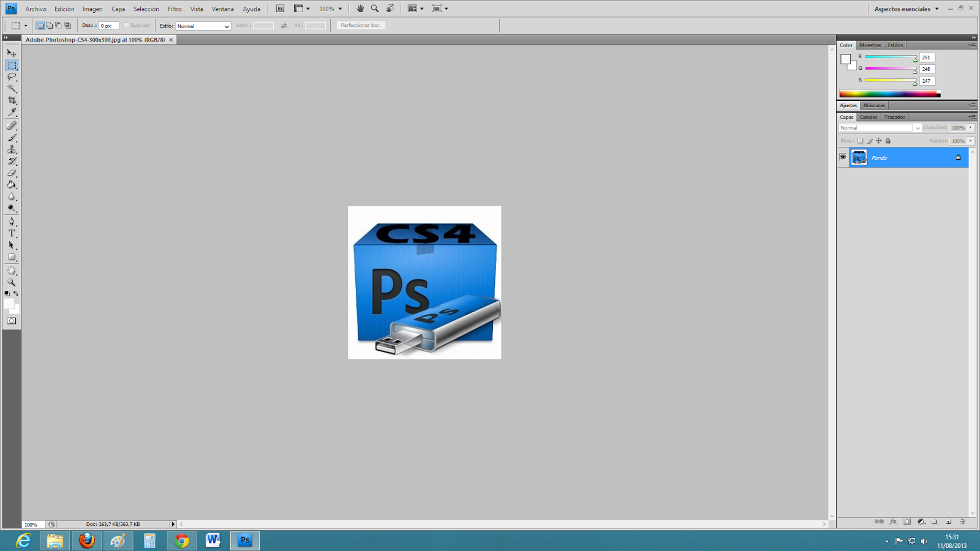Close the Adobe-Photoshop-CS4-300x300.jpg document tab
The height and width of the screenshot is (551, 980).
[x=171, y=40]
